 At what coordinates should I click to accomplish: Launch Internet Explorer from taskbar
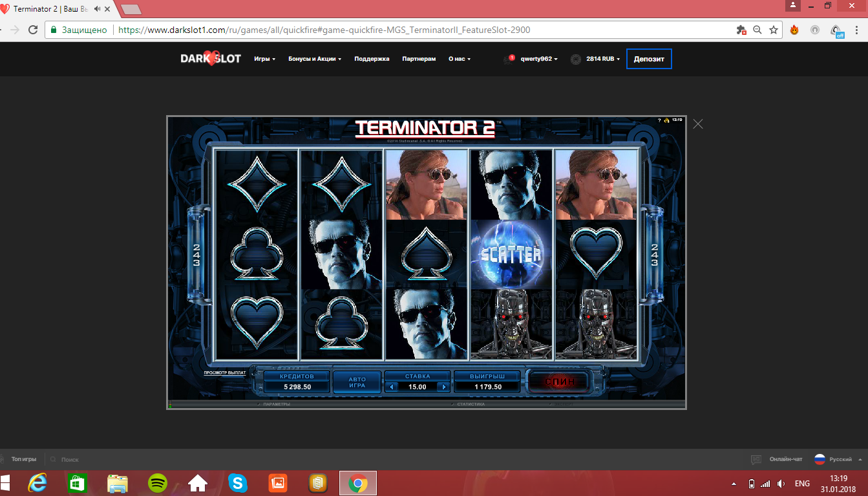click(x=37, y=483)
